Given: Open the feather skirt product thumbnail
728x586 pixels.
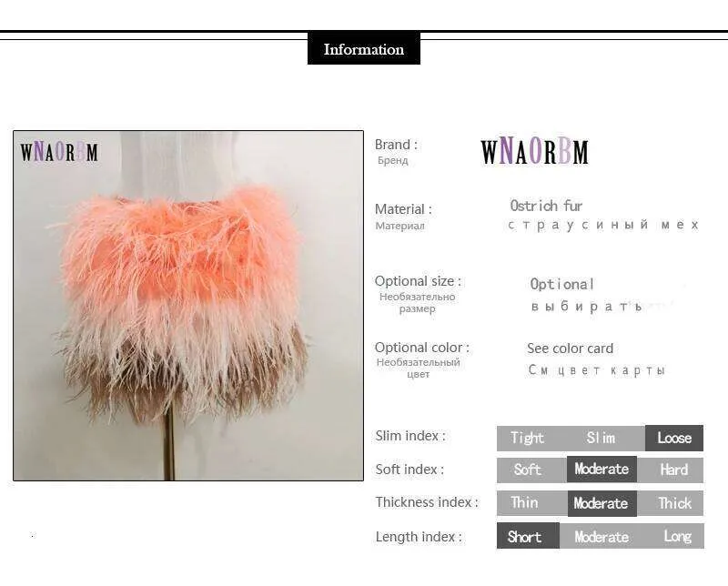Looking at the screenshot, I should click(x=188, y=306).
